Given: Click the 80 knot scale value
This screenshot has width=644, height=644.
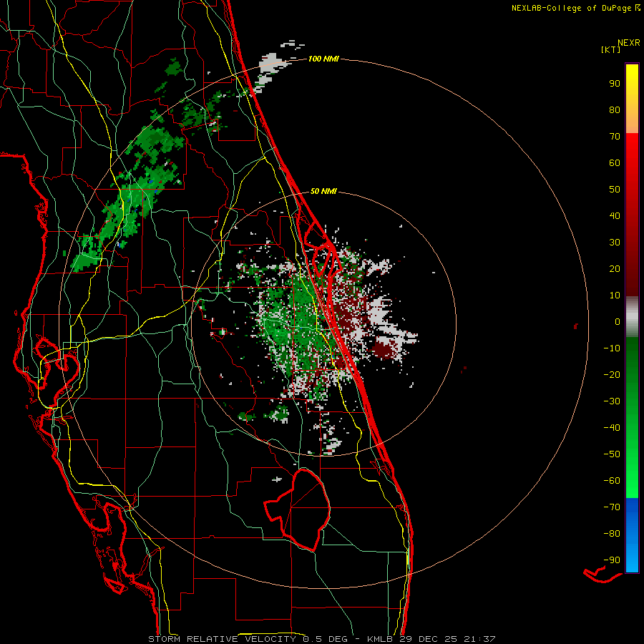Looking at the screenshot, I should (x=615, y=110).
